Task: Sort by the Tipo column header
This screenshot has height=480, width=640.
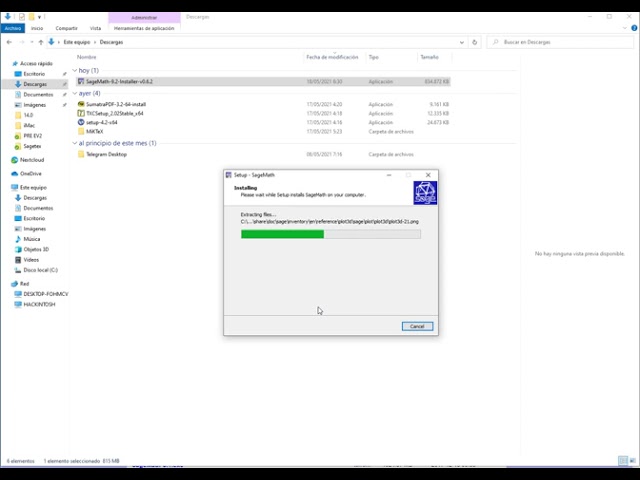Action: 373,57
